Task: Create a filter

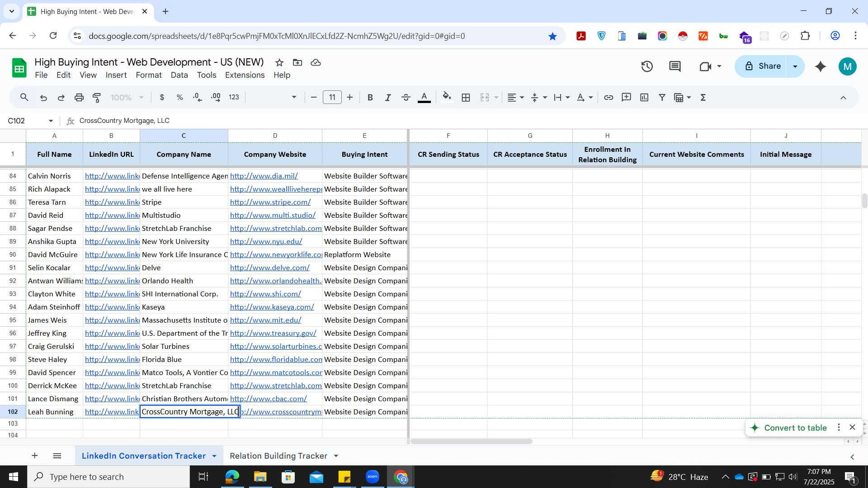Action: [x=662, y=97]
